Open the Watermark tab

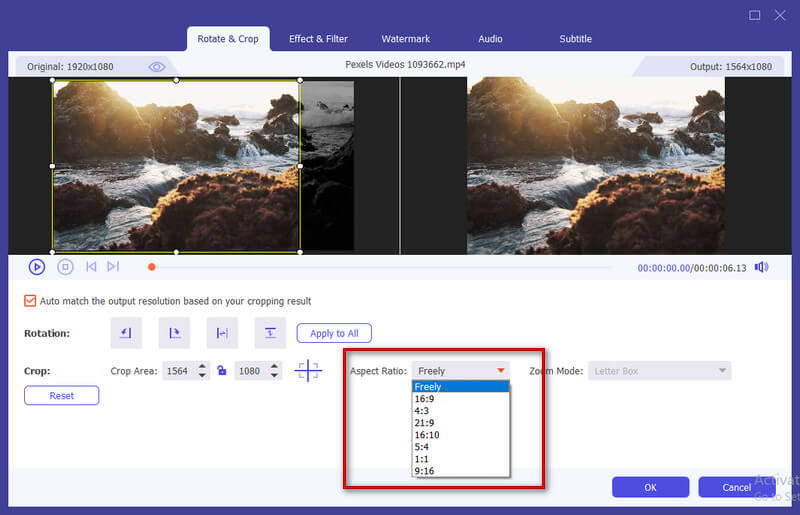click(406, 39)
